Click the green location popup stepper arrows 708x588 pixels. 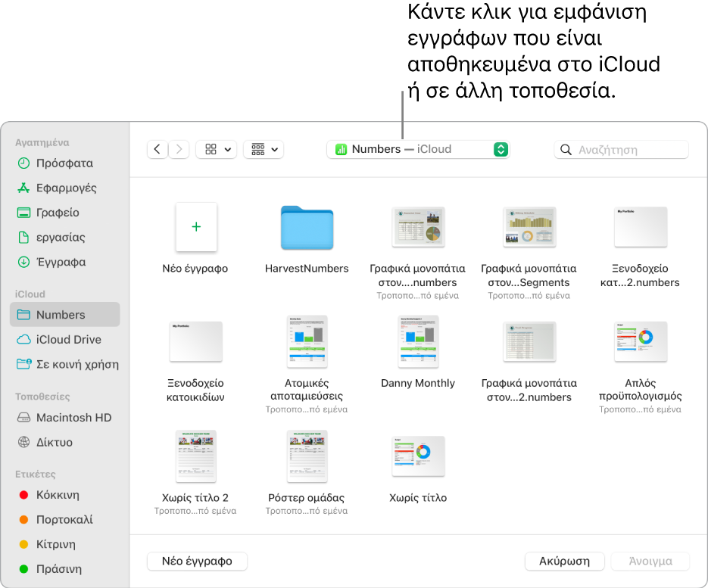pyautogui.click(x=501, y=149)
